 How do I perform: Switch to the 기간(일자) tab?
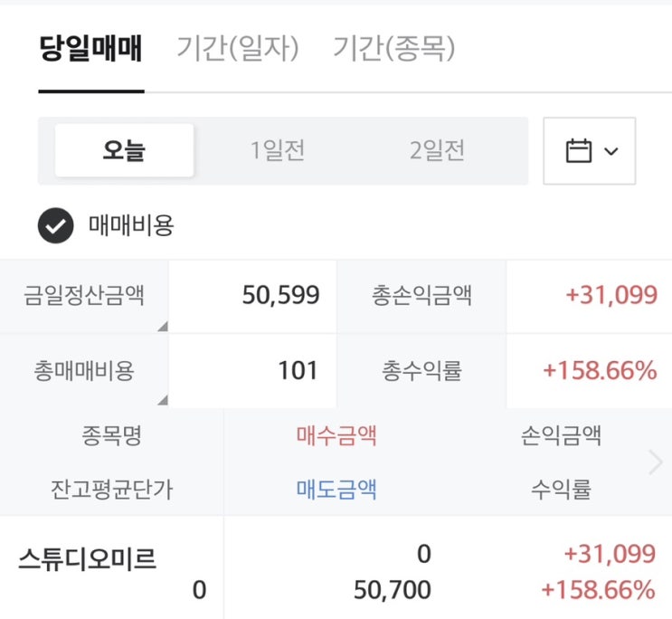tap(237, 49)
